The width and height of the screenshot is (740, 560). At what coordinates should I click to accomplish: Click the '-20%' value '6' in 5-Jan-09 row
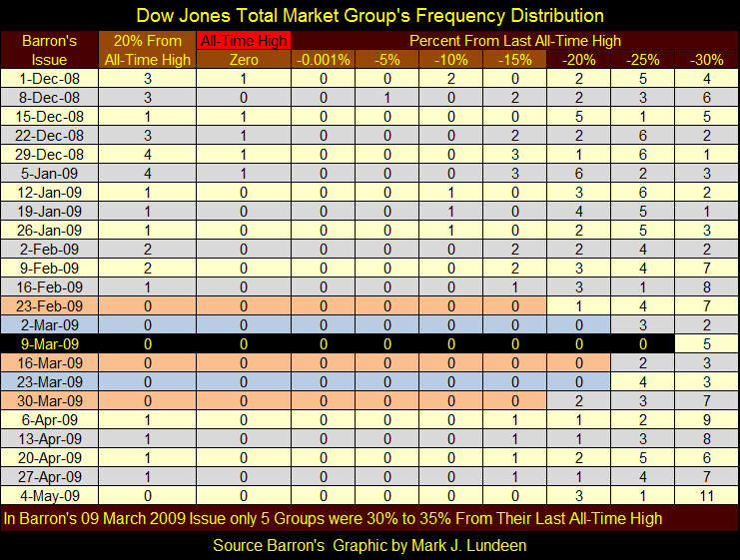[x=579, y=173]
